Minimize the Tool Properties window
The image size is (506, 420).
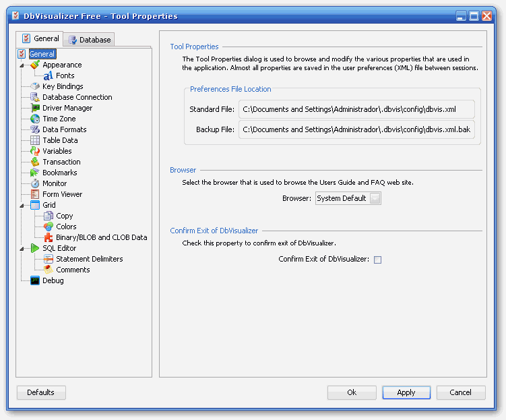point(461,16)
